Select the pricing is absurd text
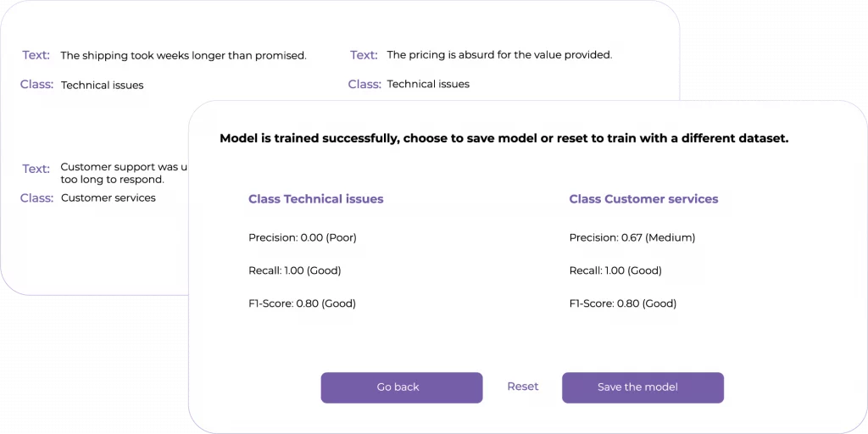This screenshot has height=434, width=868. click(498, 55)
